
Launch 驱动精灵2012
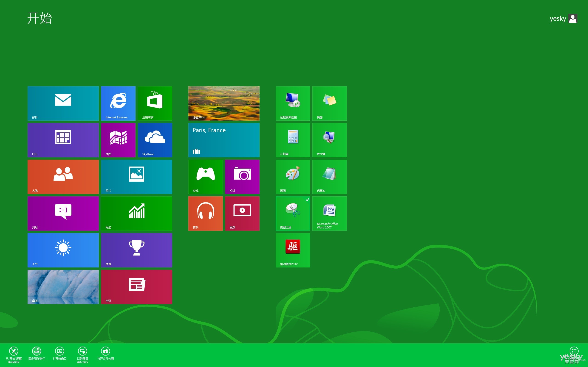pyautogui.click(x=293, y=250)
